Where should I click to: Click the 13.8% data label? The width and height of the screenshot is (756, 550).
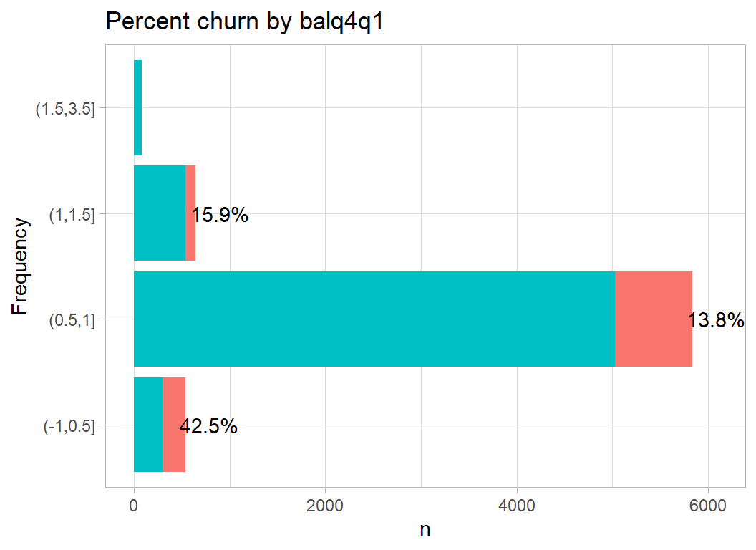coord(716,320)
